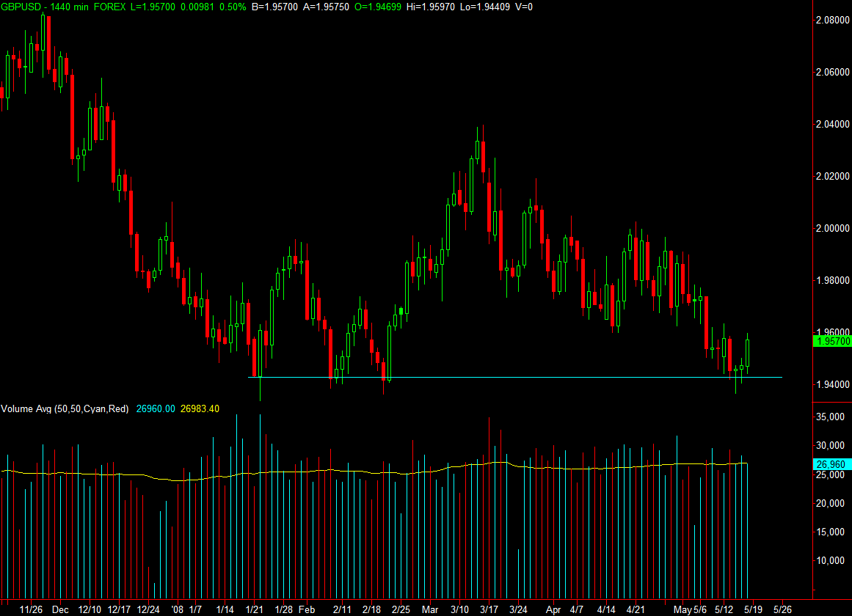Click the 3/17 date axis label
852x616 pixels.
489,609
